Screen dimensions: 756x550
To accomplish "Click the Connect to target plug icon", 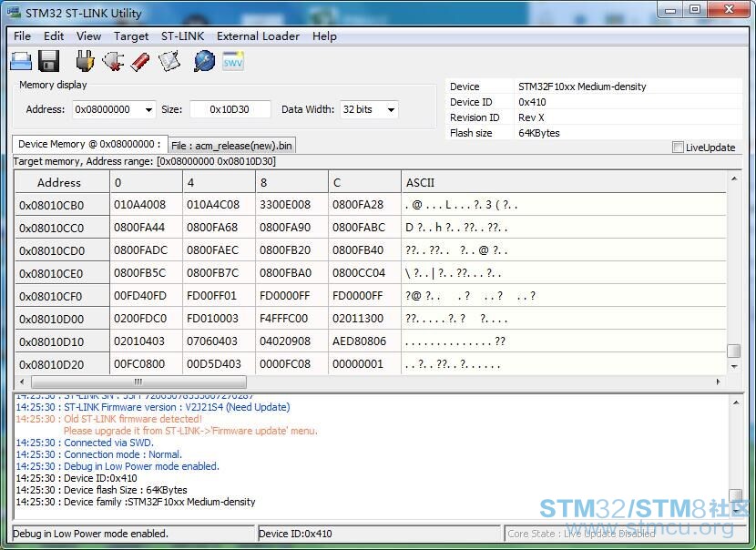I will pos(85,61).
